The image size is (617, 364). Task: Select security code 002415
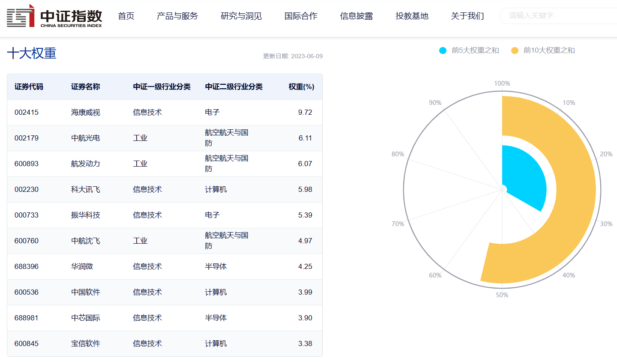[27, 112]
